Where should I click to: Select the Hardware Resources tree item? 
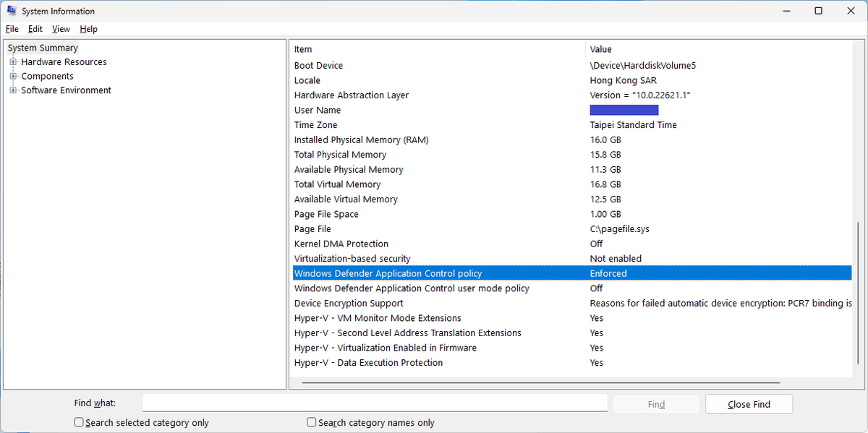(64, 62)
